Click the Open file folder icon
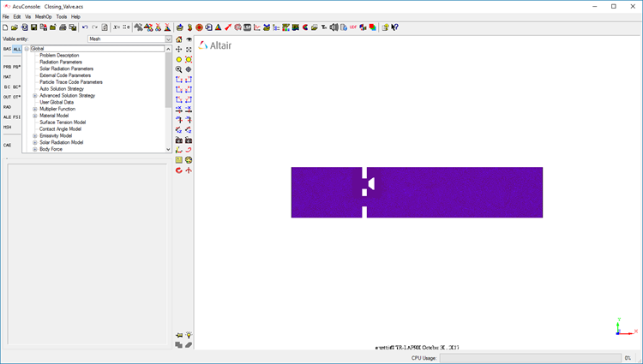 click(15, 27)
